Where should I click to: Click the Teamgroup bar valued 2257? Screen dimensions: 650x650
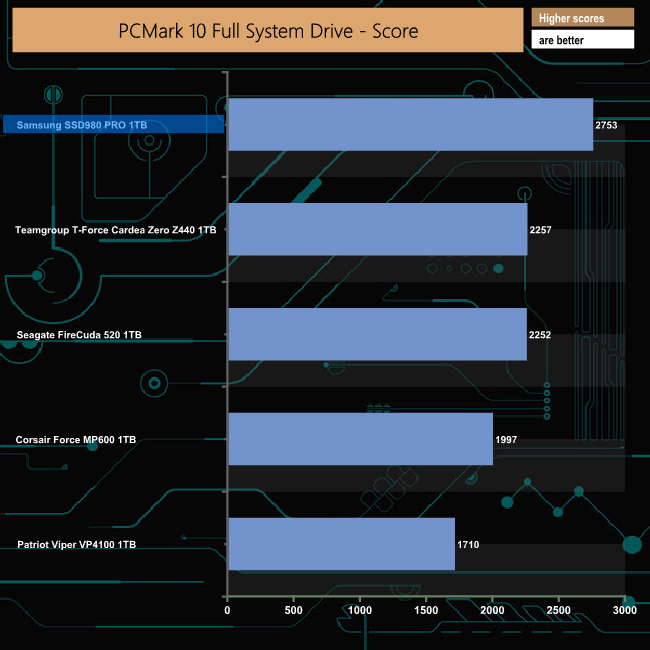click(x=378, y=229)
